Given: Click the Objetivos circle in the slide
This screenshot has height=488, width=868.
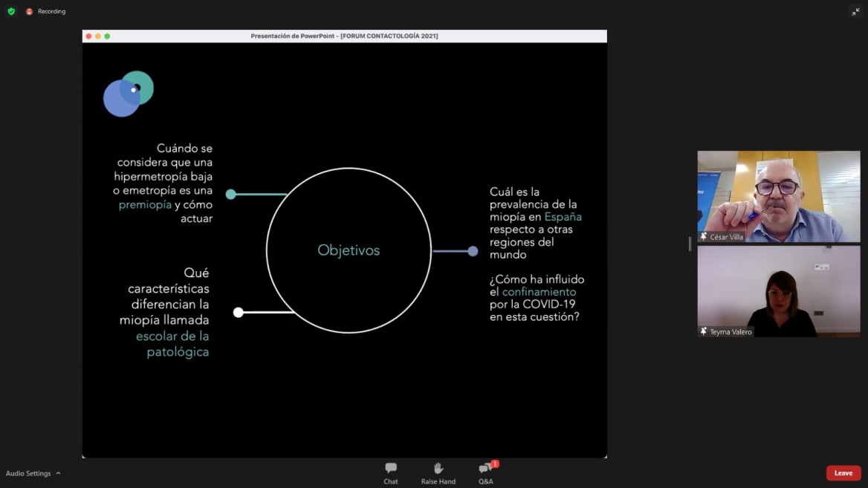Looking at the screenshot, I should 349,250.
